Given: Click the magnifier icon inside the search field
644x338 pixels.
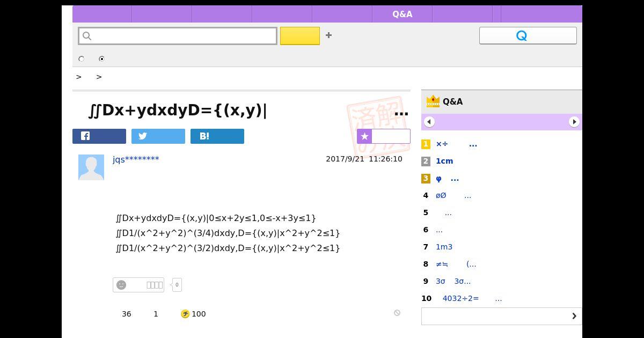Looking at the screenshot, I should coord(87,36).
